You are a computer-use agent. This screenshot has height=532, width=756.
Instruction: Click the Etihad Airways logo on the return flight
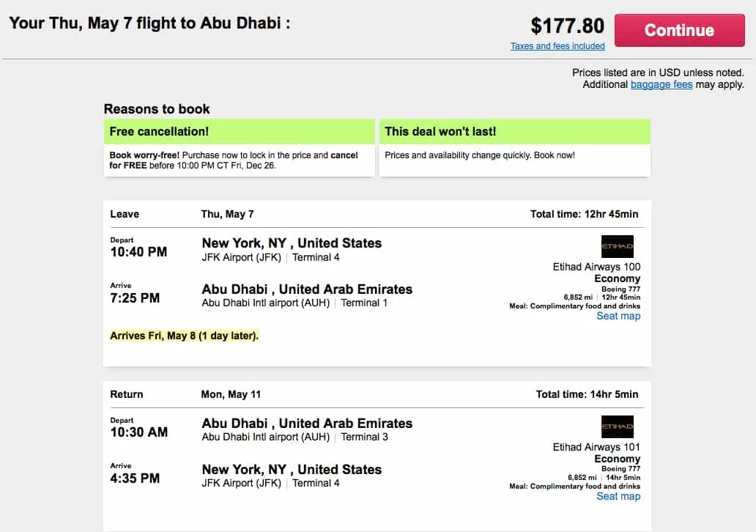click(617, 426)
